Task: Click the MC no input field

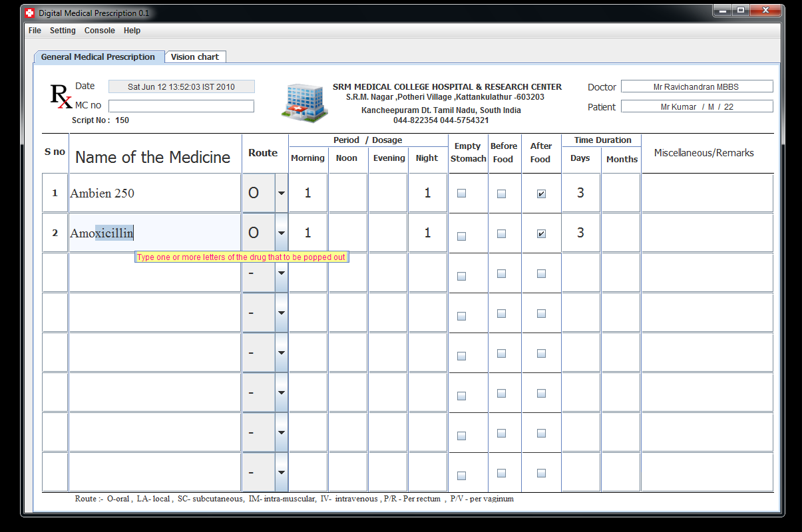Action: coord(181,106)
